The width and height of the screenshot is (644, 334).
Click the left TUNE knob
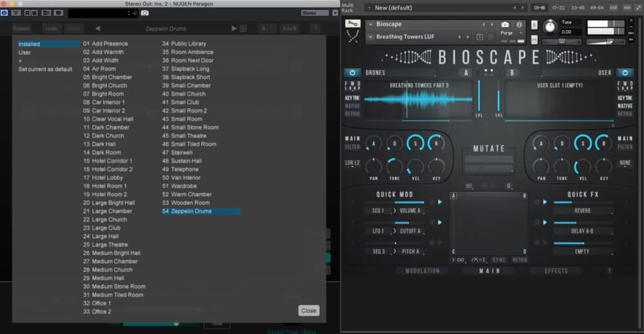click(394, 167)
